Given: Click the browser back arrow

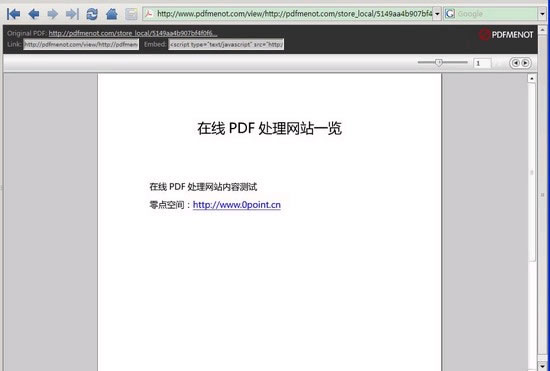Looking at the screenshot, I should pyautogui.click(x=34, y=14).
